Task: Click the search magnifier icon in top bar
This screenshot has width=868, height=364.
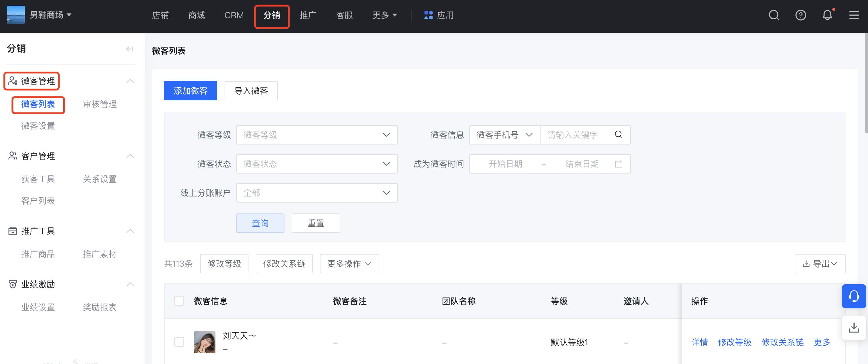Action: [x=774, y=15]
